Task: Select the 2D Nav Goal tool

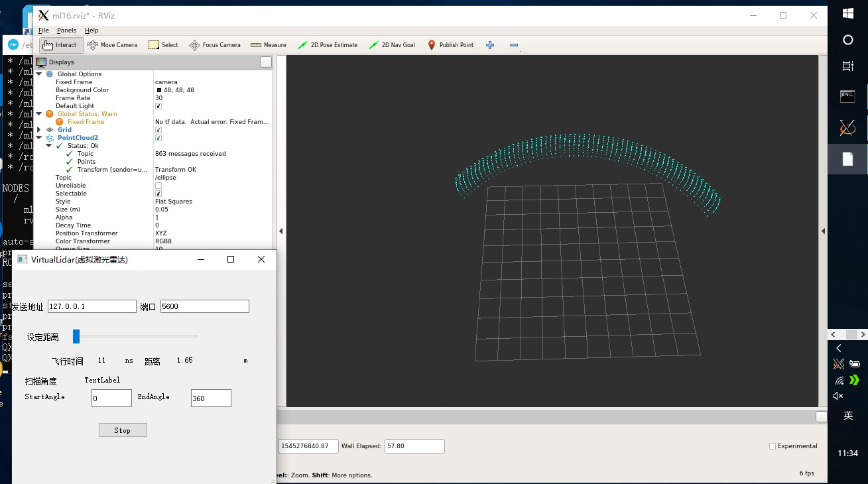Action: coord(392,45)
